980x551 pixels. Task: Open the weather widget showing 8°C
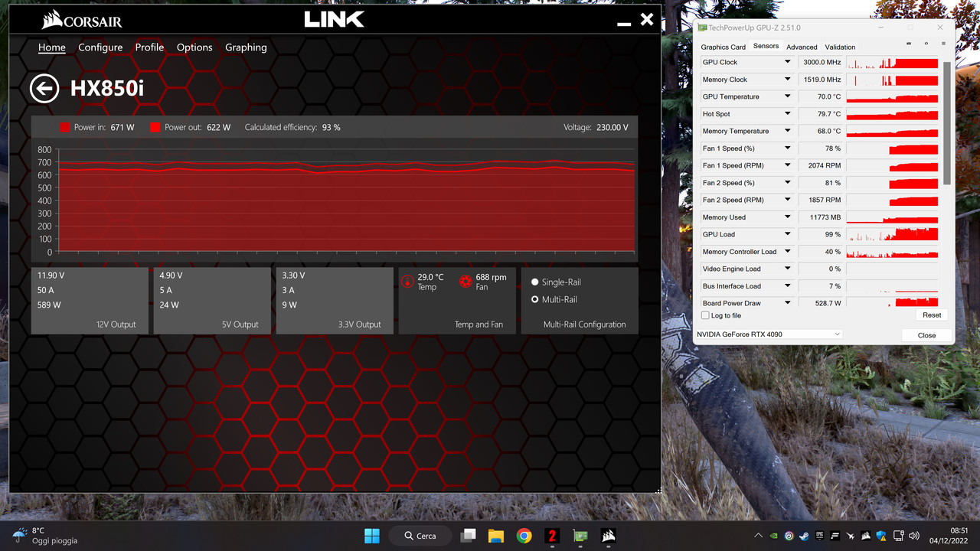pyautogui.click(x=46, y=535)
